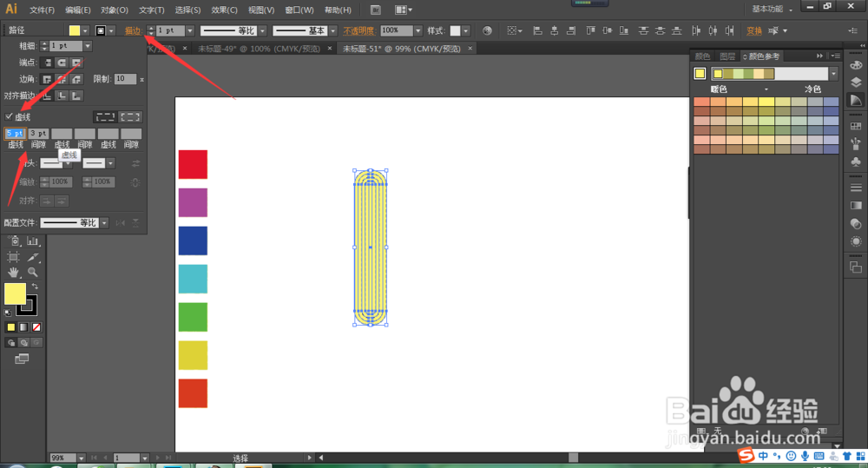Open stroke weight dropdown in Stroke panel
Viewport: 868px width, 468px height.
pos(88,46)
